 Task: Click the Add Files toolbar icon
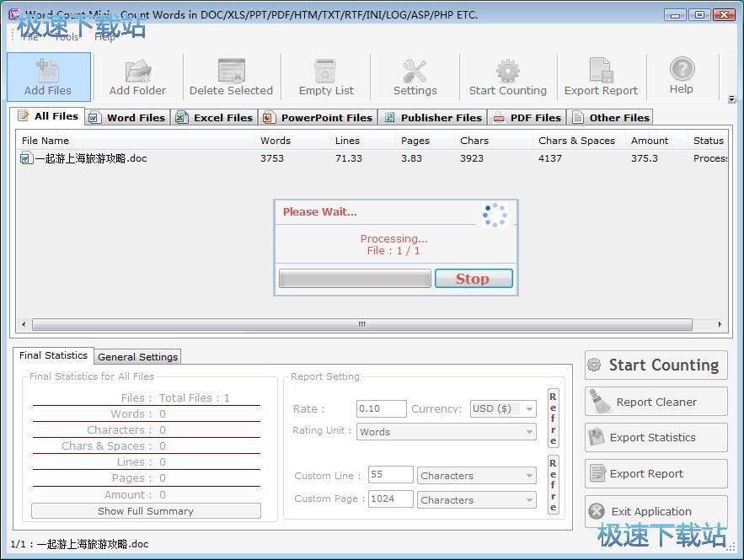click(x=48, y=77)
